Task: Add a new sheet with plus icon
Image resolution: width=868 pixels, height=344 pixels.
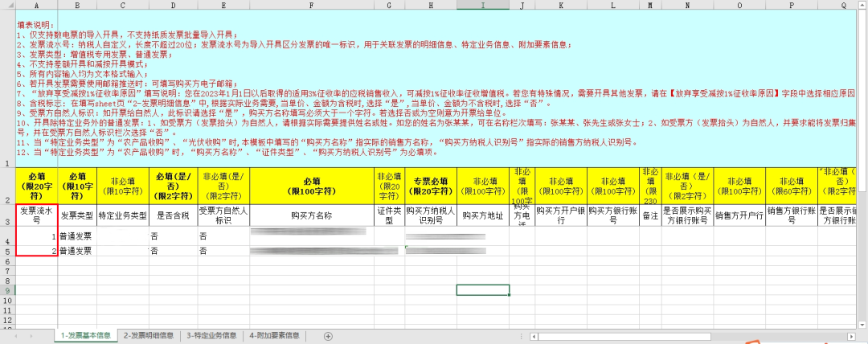Action: 328,336
